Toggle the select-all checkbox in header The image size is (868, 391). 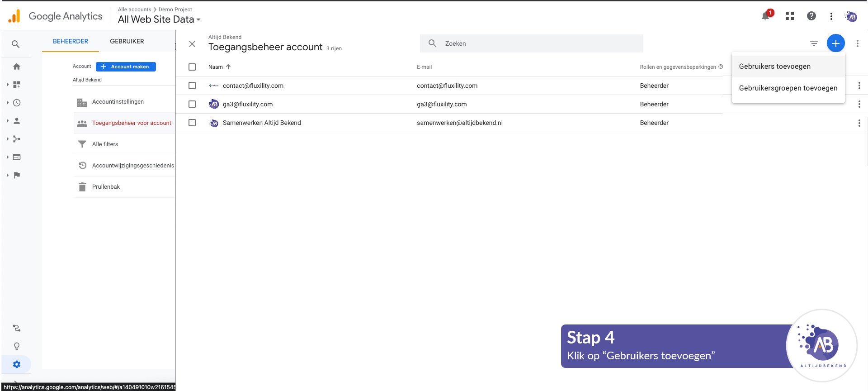coord(192,67)
